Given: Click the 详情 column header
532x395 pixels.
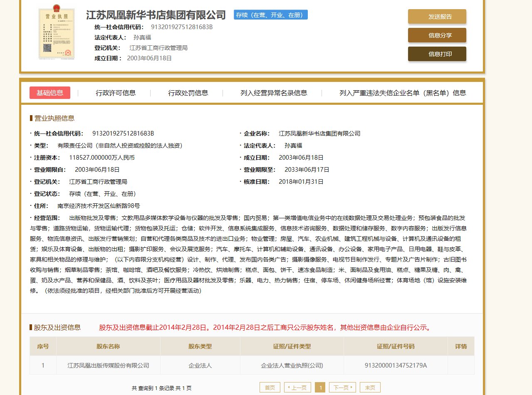Looking at the screenshot, I should coord(461,346).
